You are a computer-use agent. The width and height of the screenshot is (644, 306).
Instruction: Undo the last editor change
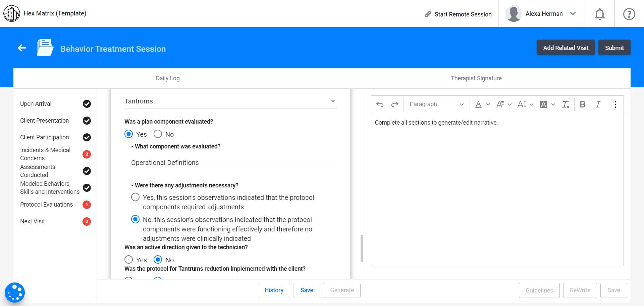coord(380,104)
